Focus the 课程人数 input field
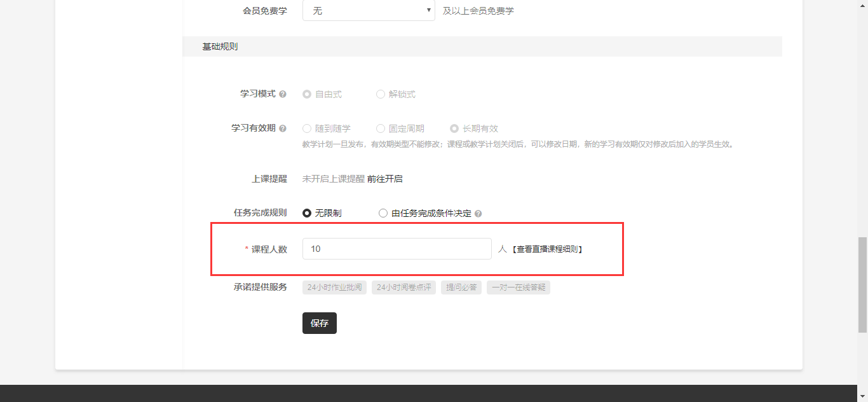The width and height of the screenshot is (868, 402). pyautogui.click(x=397, y=249)
